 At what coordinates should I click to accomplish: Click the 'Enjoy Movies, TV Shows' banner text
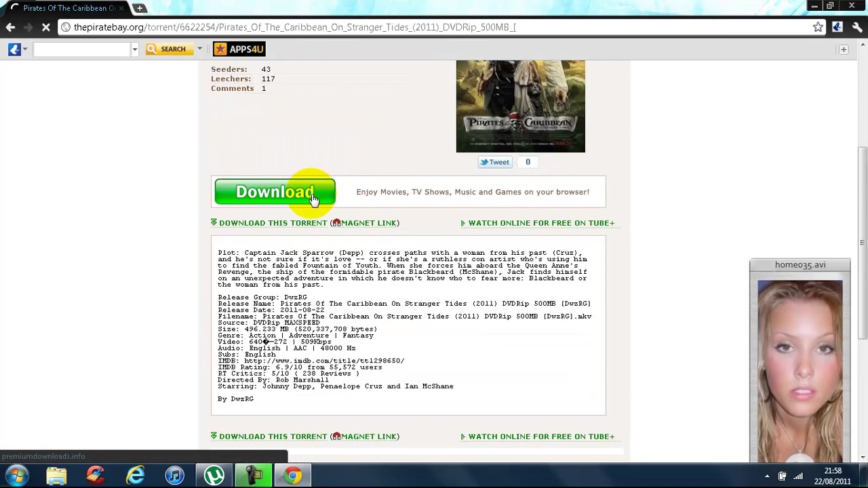point(473,192)
